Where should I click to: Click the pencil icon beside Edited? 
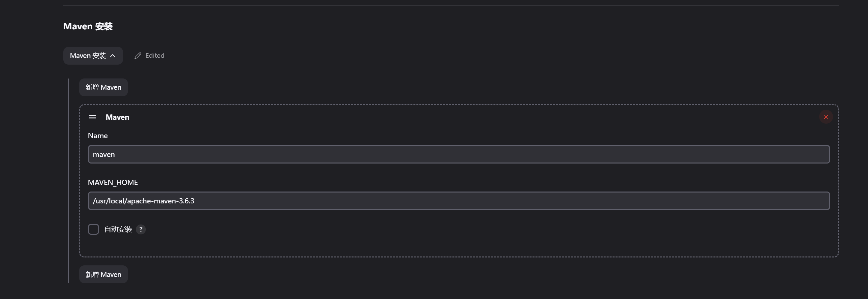pos(138,56)
